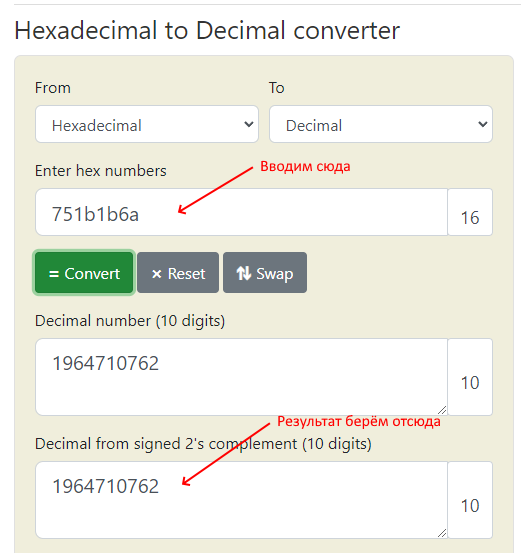This screenshot has width=521, height=553.
Task: Click the chevron arrow of Hexadecimal select
Action: 249,124
